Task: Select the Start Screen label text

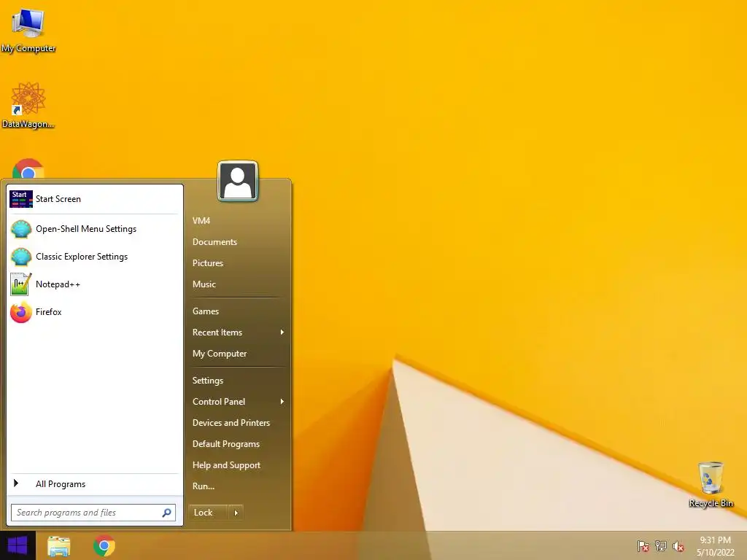Action: point(58,199)
